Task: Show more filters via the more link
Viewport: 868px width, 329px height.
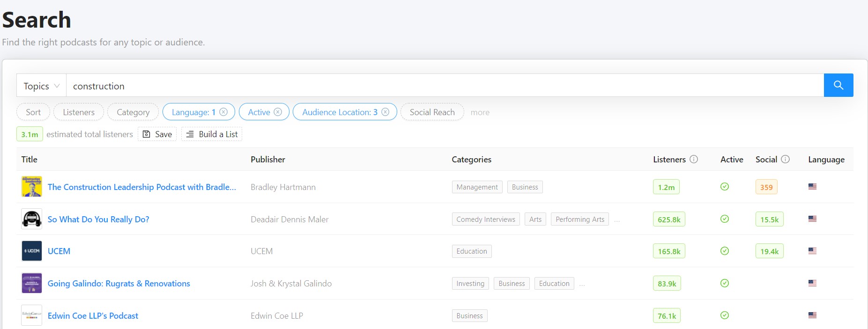Action: (480, 112)
